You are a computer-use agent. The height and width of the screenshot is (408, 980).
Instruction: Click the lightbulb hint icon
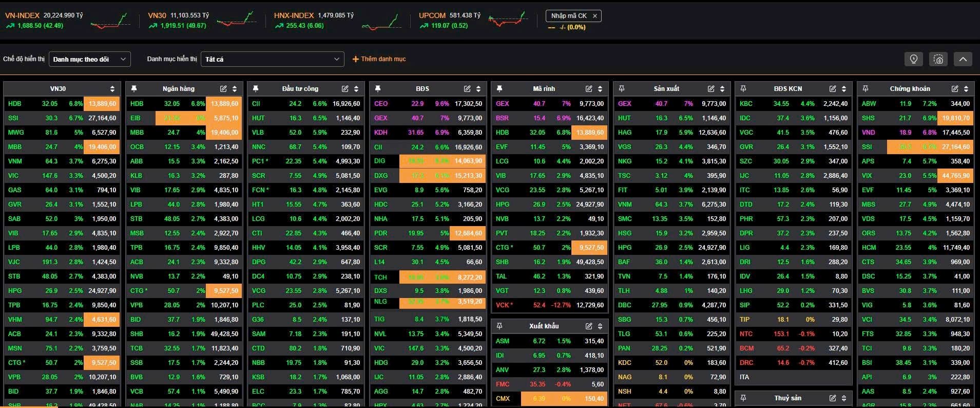coord(913,59)
